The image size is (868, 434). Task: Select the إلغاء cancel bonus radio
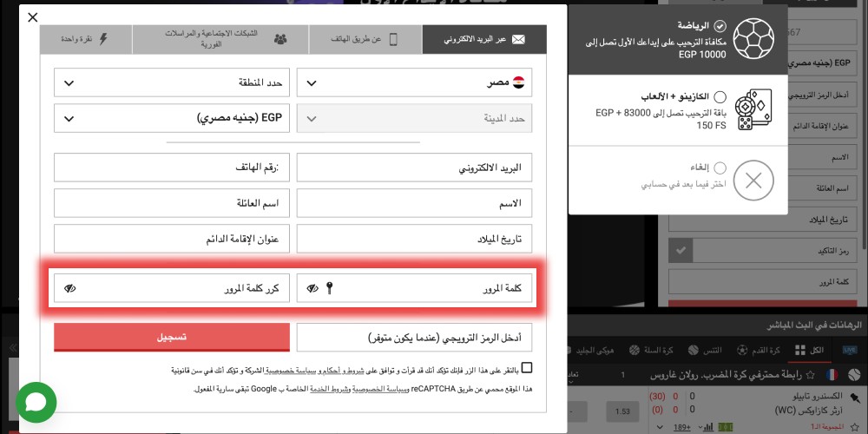(x=720, y=168)
